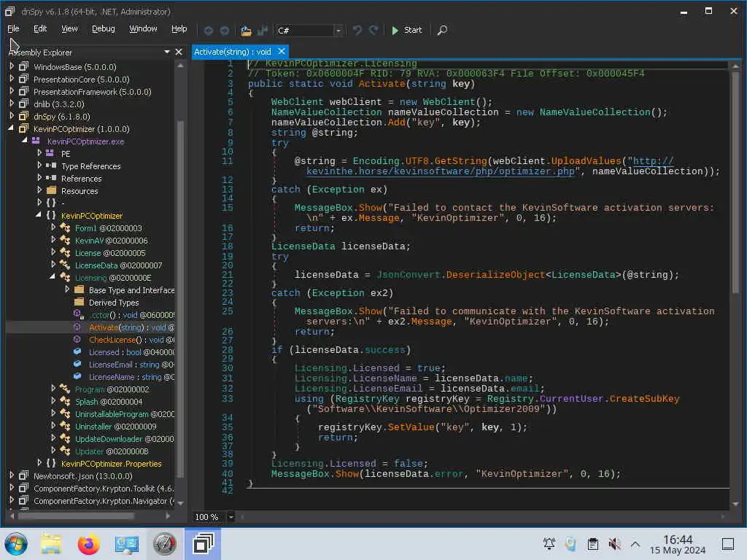Screen dimensions: 747x560
Task: Click the Splash class icon
Action: (x=65, y=402)
